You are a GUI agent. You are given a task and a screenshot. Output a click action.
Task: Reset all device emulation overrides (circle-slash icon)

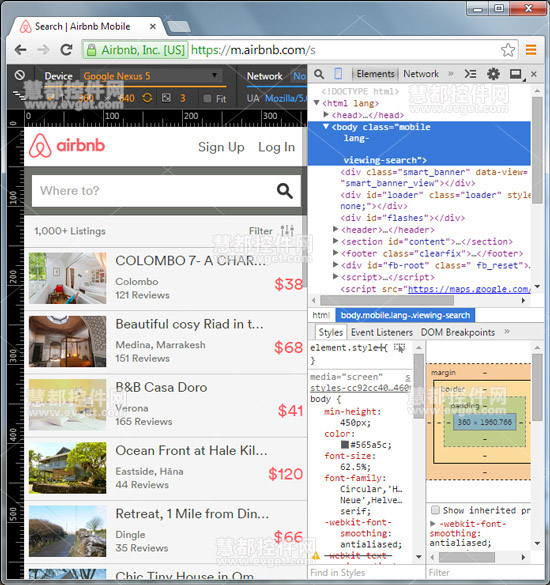click(20, 75)
